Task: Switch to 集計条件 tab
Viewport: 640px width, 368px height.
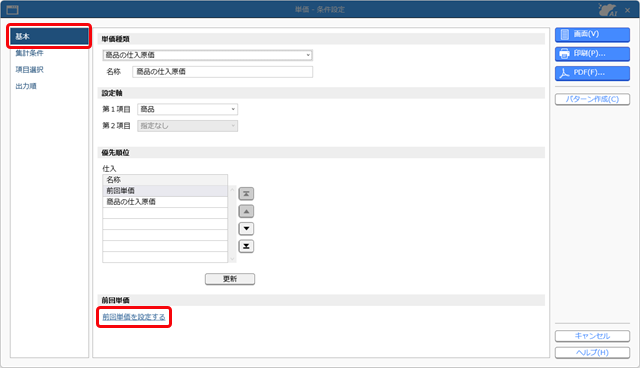Action: tap(29, 53)
